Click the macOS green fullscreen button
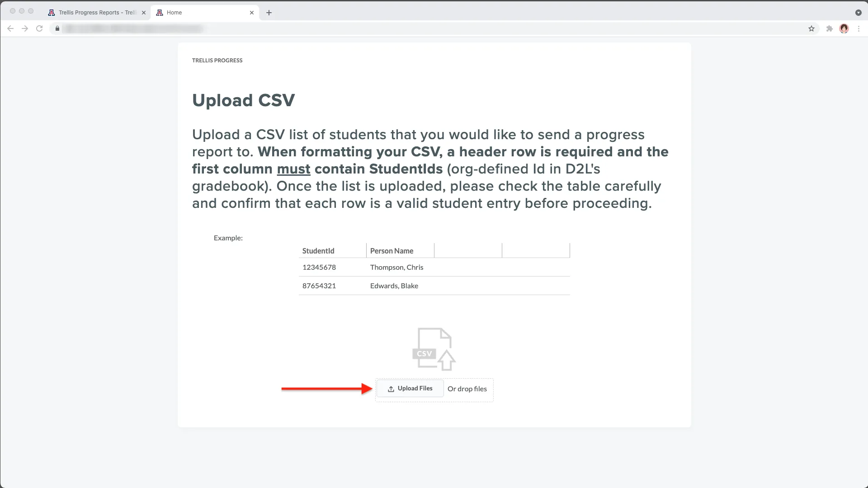 pyautogui.click(x=31, y=11)
